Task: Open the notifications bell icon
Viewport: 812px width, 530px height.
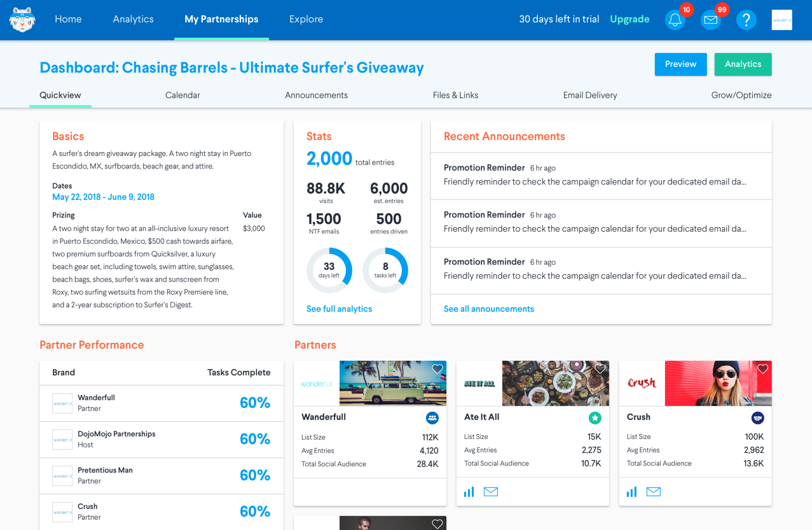Action: pyautogui.click(x=675, y=20)
